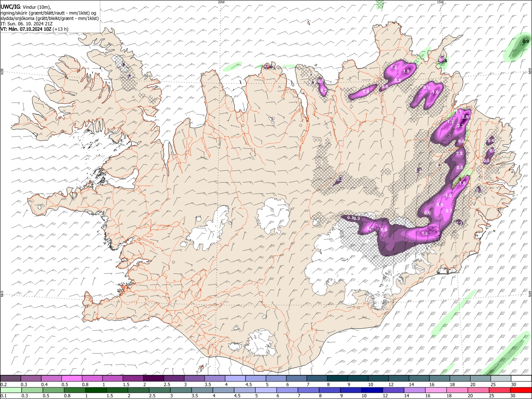The width and height of the screenshot is (532, 399).
Task: Select the '0.1' label in the green legend
Action: point(3,396)
